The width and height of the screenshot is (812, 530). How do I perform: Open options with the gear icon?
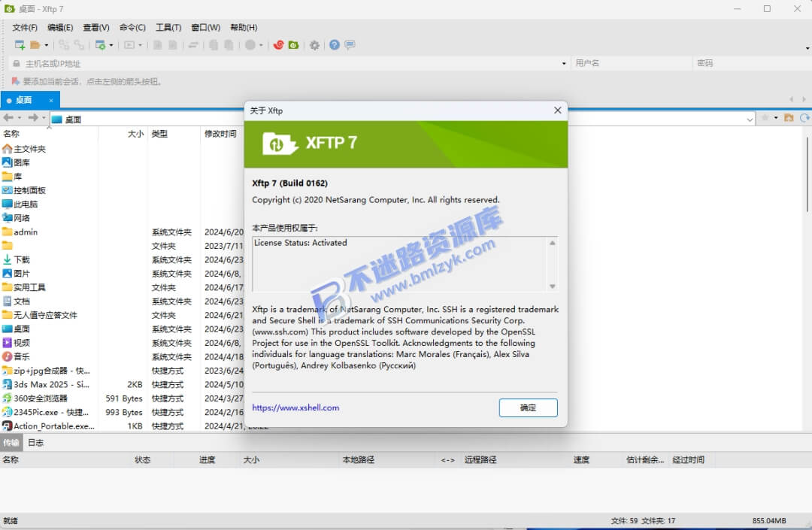(x=314, y=45)
